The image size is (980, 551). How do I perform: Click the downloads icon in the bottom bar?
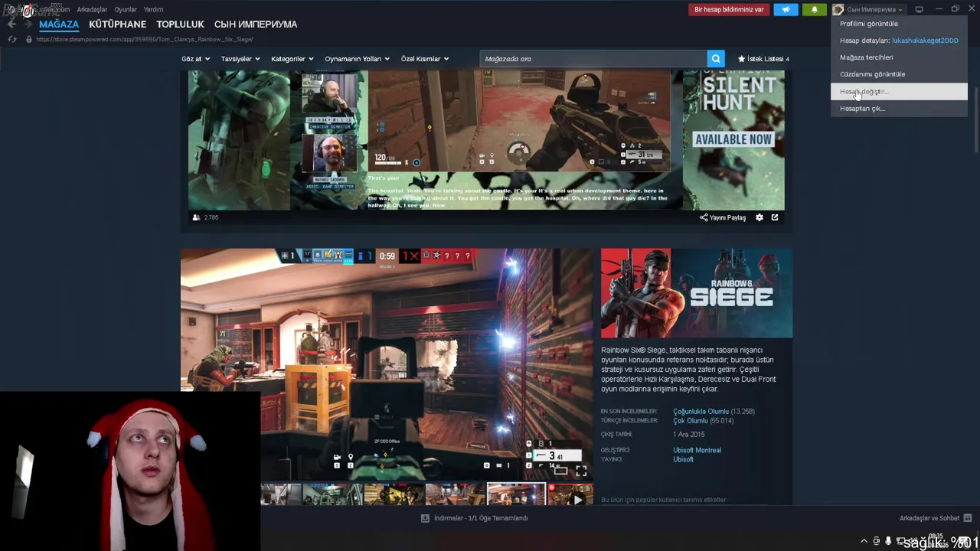tap(425, 518)
